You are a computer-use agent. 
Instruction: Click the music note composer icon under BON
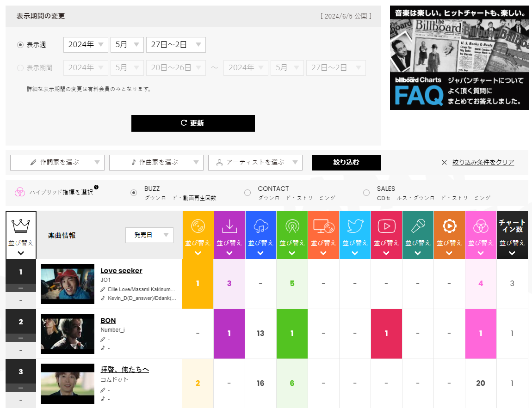tap(103, 348)
